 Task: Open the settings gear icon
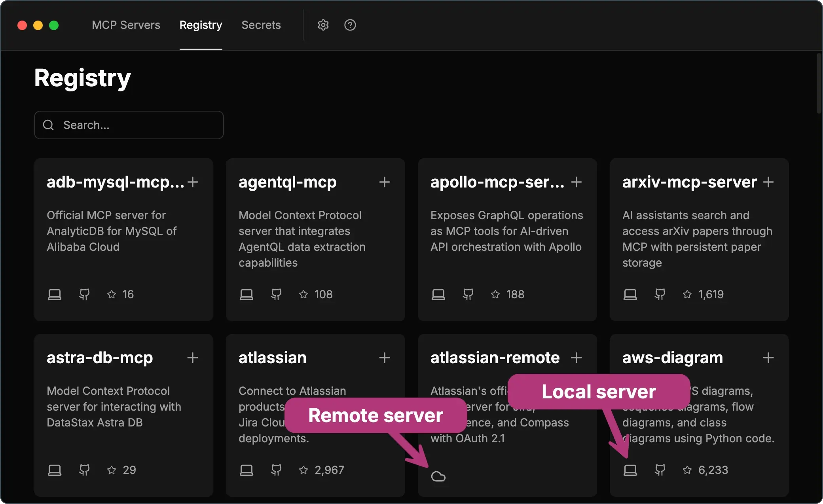tap(323, 25)
